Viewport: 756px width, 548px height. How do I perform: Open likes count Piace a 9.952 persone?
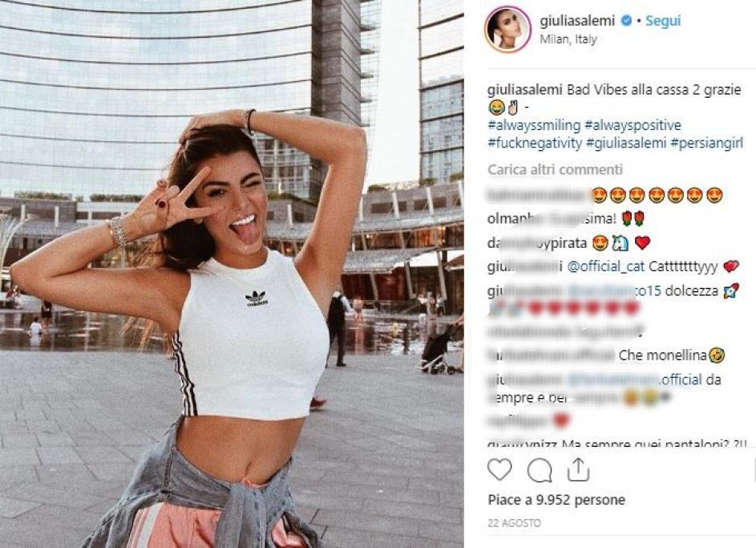(556, 500)
